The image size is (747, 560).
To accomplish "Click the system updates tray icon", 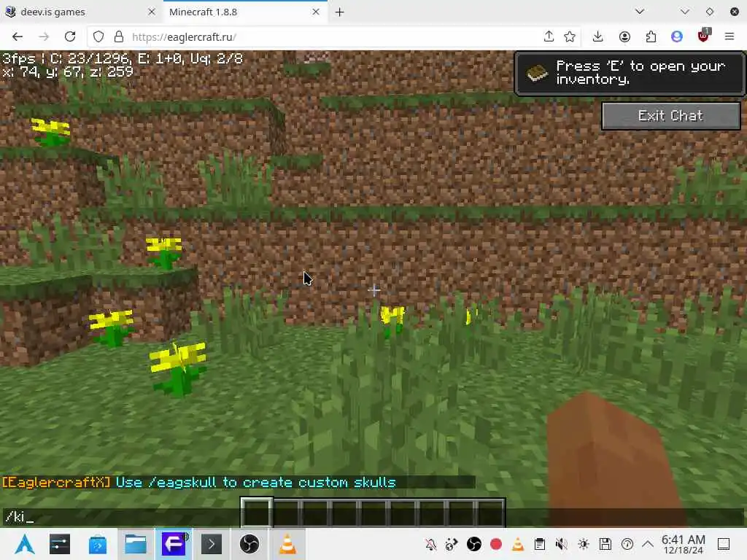I will pos(627,544).
